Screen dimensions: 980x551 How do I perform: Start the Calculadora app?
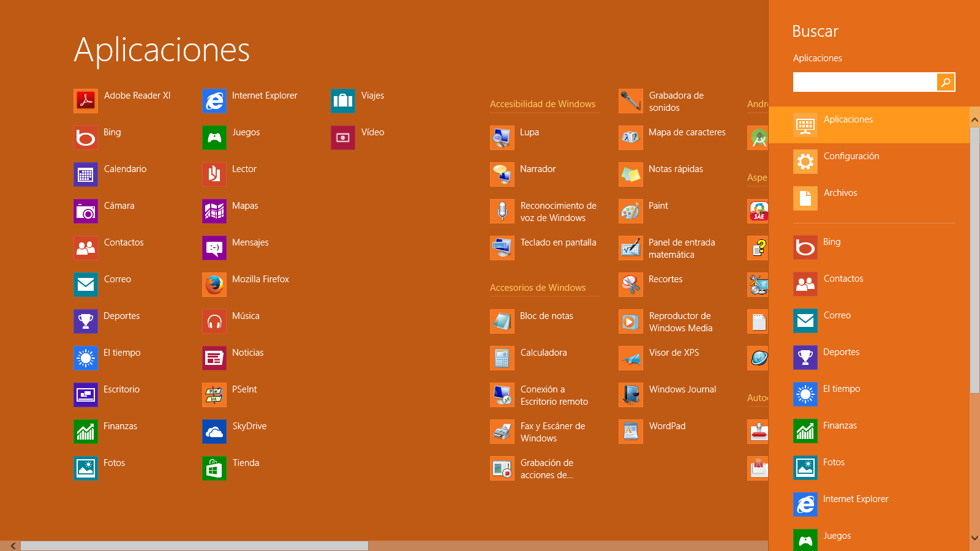pos(502,358)
